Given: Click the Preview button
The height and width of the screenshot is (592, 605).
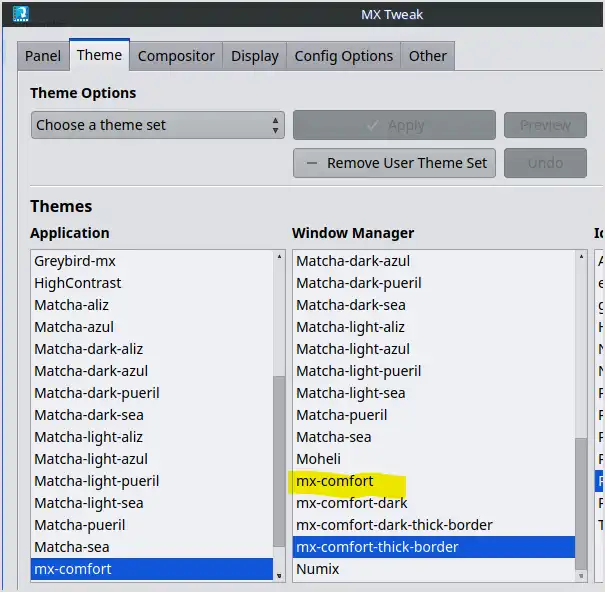Looking at the screenshot, I should pos(545,125).
